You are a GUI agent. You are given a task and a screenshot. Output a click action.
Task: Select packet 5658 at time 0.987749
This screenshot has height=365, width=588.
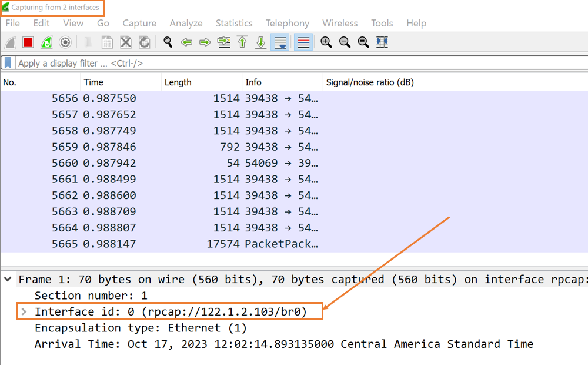(294, 131)
